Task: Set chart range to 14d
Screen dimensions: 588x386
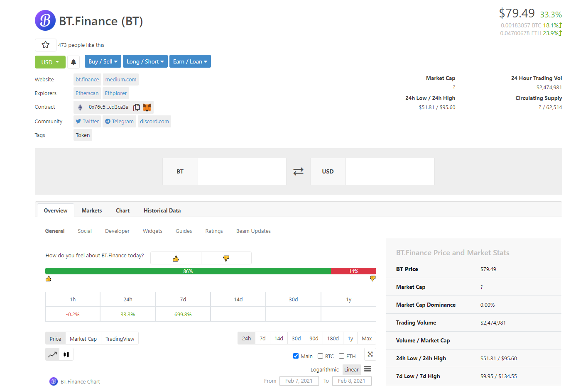Action: (x=279, y=338)
